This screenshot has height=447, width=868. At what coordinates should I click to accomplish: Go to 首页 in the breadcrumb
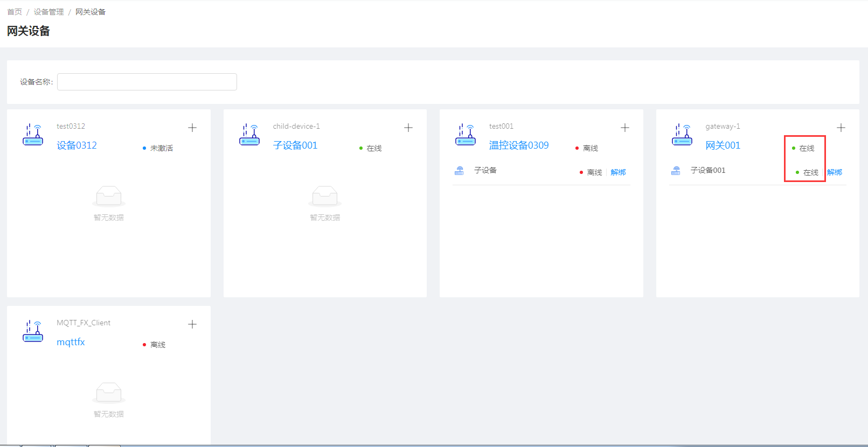15,12
